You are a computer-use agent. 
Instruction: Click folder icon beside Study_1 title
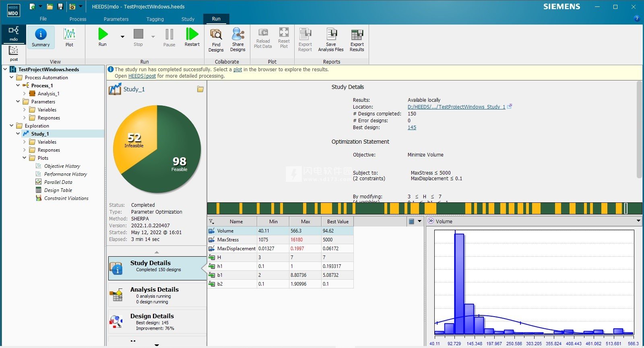pos(200,89)
